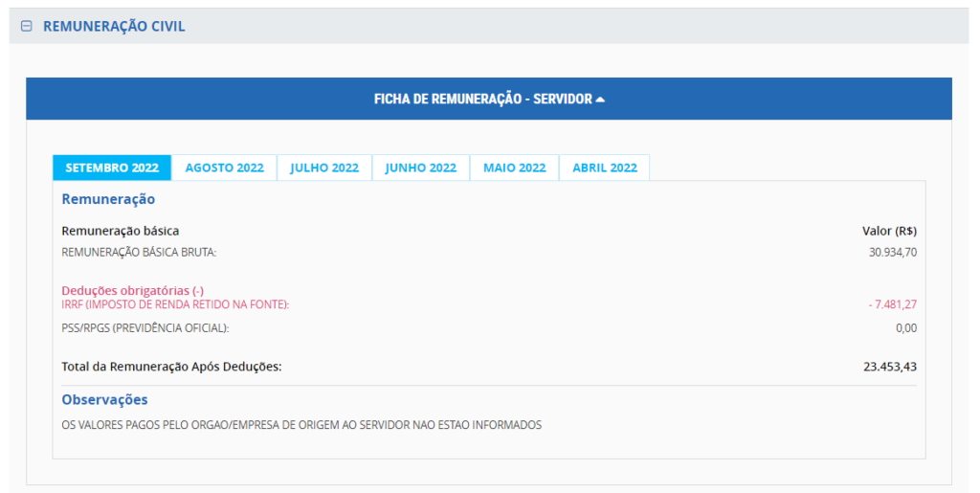Click the IRRF amount - 7.481,27
The width and height of the screenshot is (980, 493).
(x=890, y=304)
